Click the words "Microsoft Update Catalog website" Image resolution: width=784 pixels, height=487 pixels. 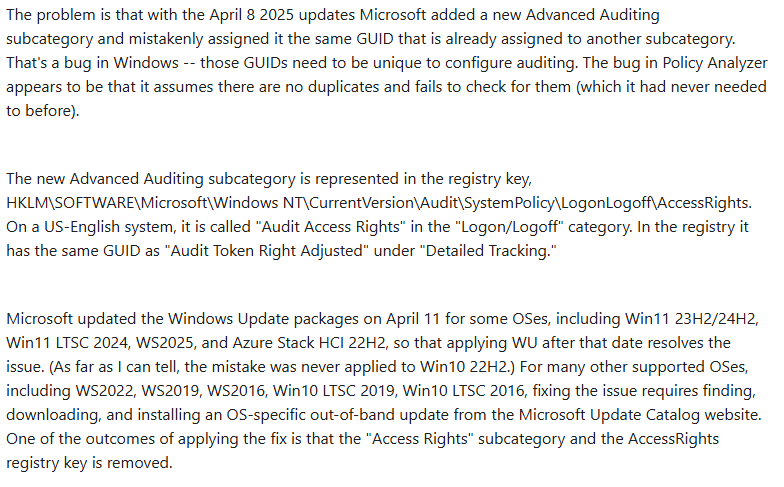640,415
